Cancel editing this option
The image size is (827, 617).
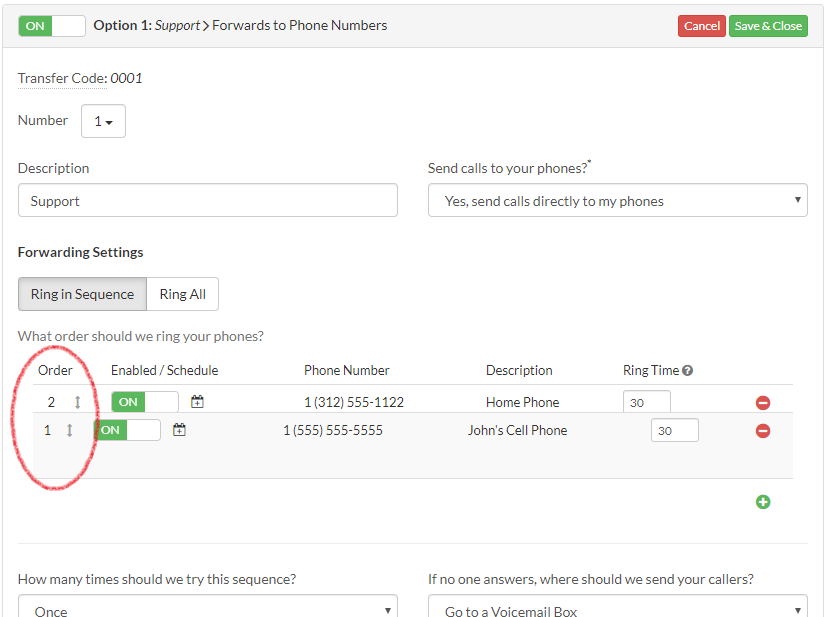(x=701, y=25)
